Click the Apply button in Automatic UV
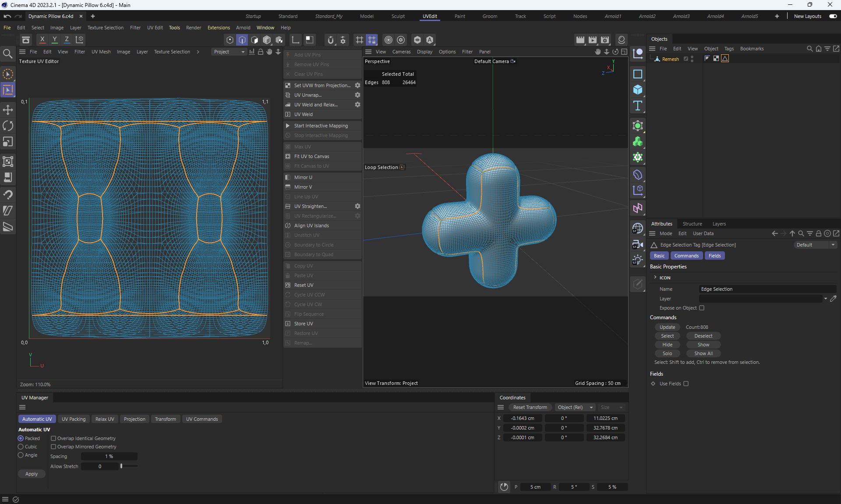This screenshot has width=841, height=504. tap(32, 474)
